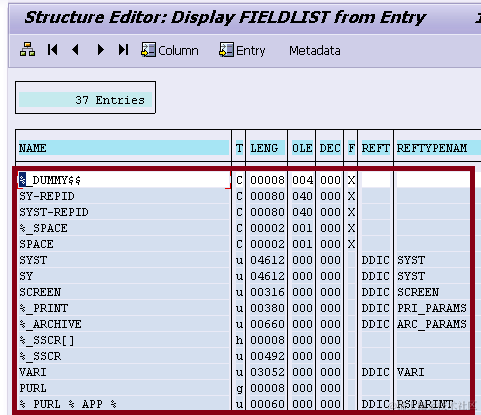The height and width of the screenshot is (415, 481).
Task: Click the 37 Entries count field
Action: coord(85,100)
